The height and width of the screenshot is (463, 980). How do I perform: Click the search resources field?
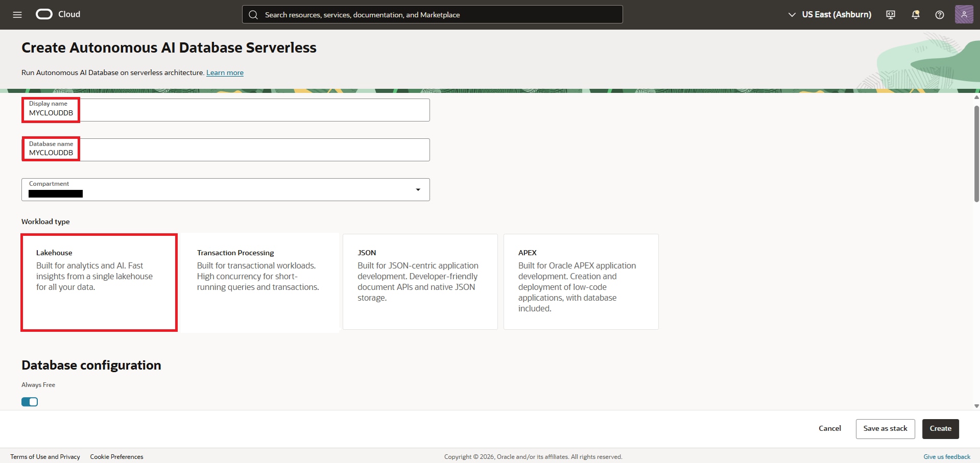pyautogui.click(x=433, y=14)
